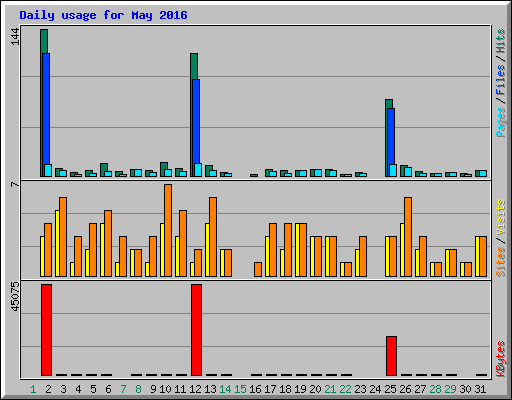Select the yellow sites bar for day 31
Screen dimensions: 512x400
tap(477, 256)
